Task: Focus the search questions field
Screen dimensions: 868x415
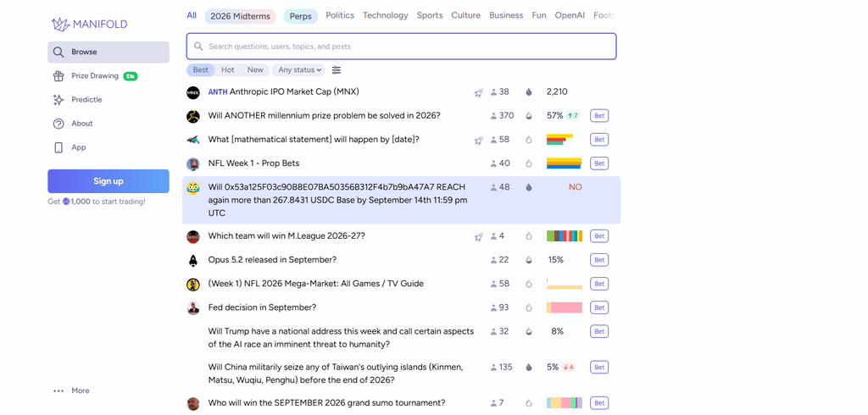Action: click(401, 47)
